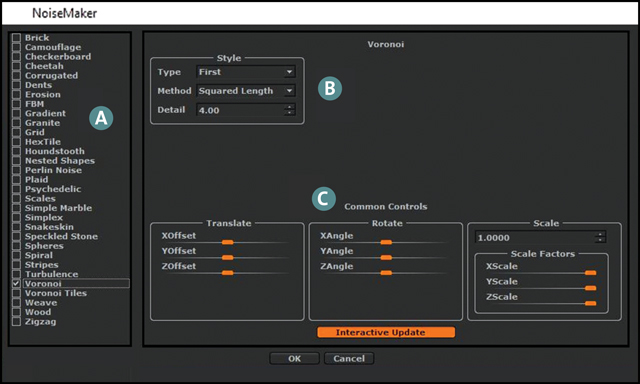This screenshot has height=384, width=640.
Task: Enable the Grid checkbox
Action: [16, 132]
